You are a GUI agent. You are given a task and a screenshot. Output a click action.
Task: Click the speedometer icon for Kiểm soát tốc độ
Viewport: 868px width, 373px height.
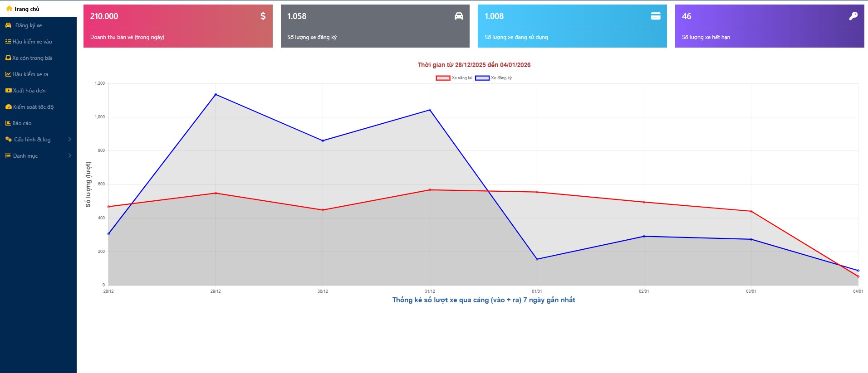click(x=8, y=107)
